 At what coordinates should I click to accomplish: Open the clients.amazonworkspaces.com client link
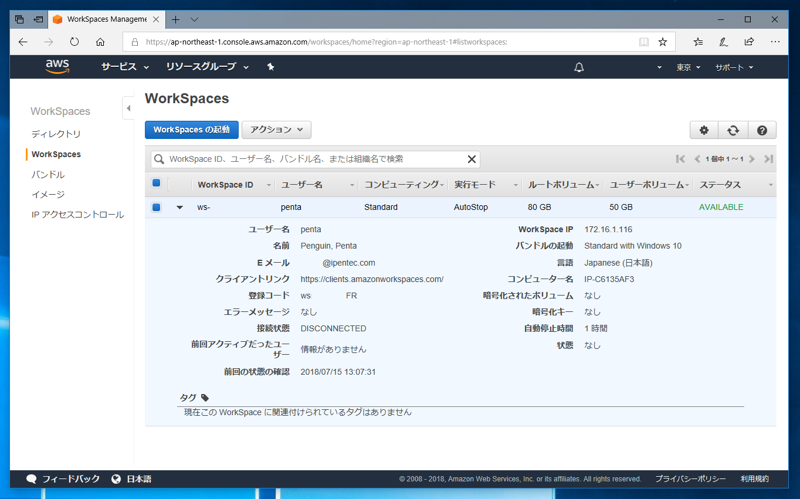point(371,279)
